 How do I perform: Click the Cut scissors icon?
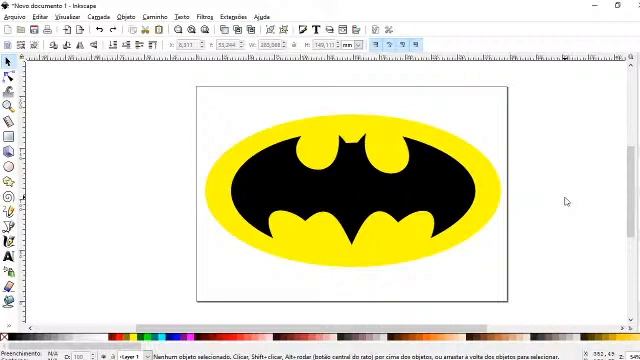tap(145, 29)
